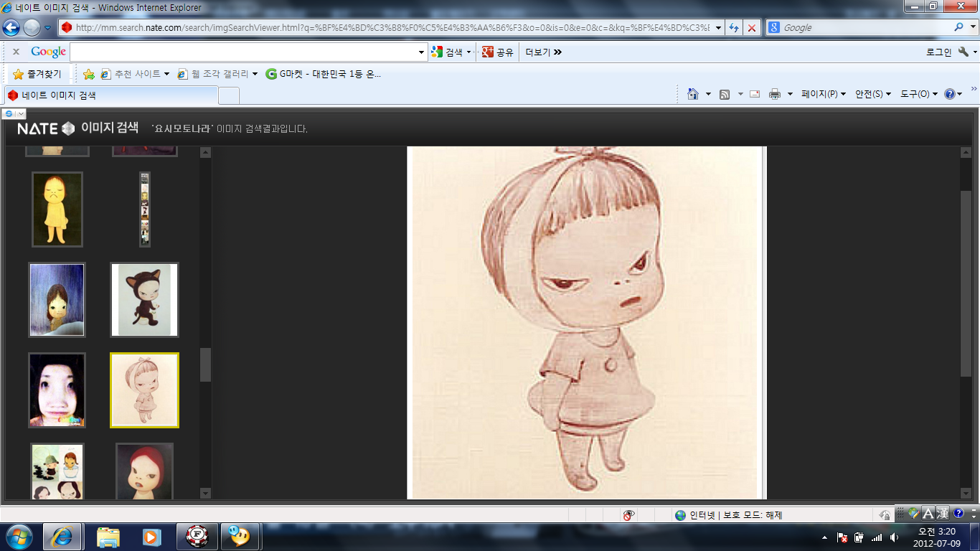980x551 pixels.
Task: Open the Help question mark icon in command bar
Action: (950, 94)
